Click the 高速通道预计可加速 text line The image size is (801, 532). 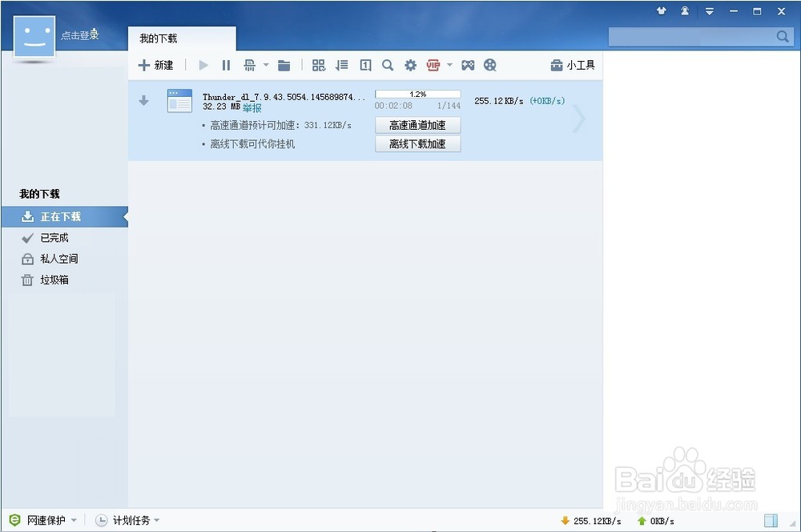(280, 125)
